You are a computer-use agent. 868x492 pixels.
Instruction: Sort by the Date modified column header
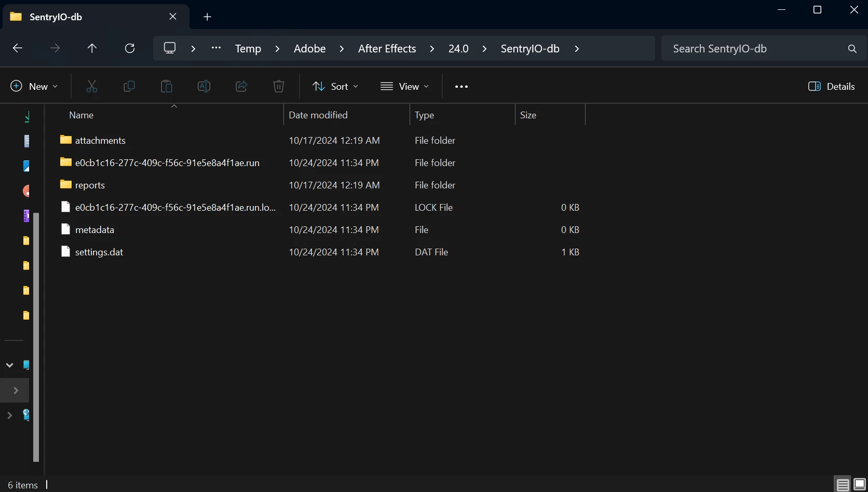[347, 115]
